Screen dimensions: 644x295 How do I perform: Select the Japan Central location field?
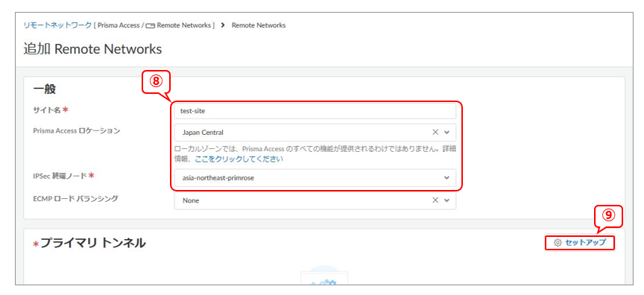click(315, 133)
